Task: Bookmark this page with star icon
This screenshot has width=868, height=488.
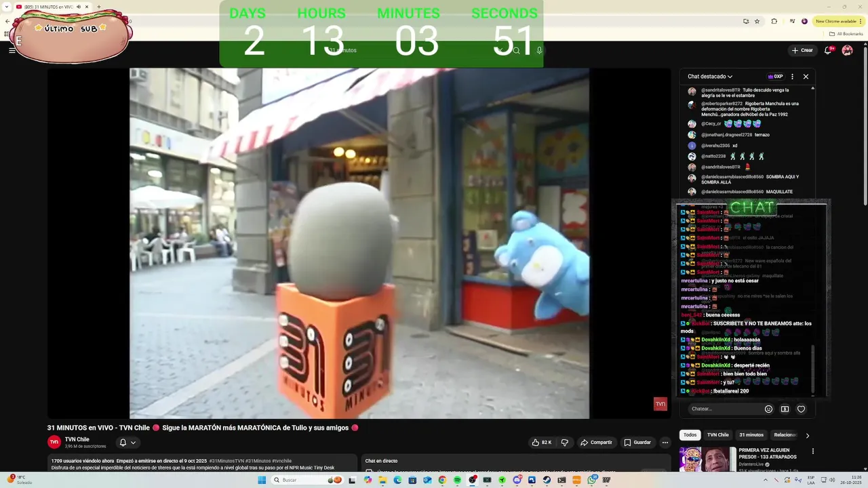Action: click(x=757, y=21)
